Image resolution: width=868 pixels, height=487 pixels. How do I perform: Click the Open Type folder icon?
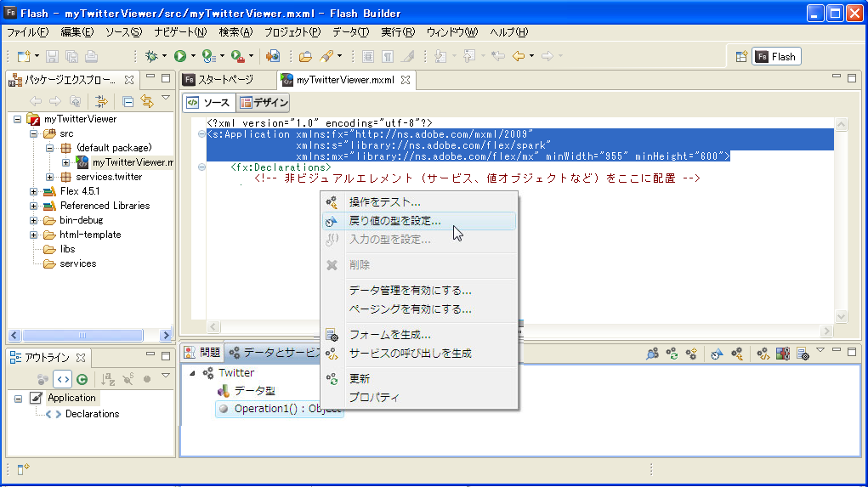click(305, 56)
